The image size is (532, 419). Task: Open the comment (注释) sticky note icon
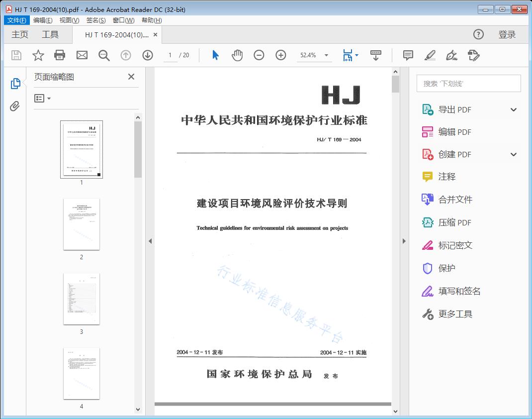[x=408, y=55]
